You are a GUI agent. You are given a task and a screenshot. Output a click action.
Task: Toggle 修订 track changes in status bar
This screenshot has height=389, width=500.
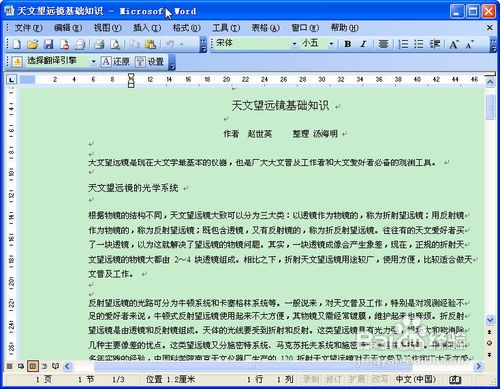click(x=334, y=379)
